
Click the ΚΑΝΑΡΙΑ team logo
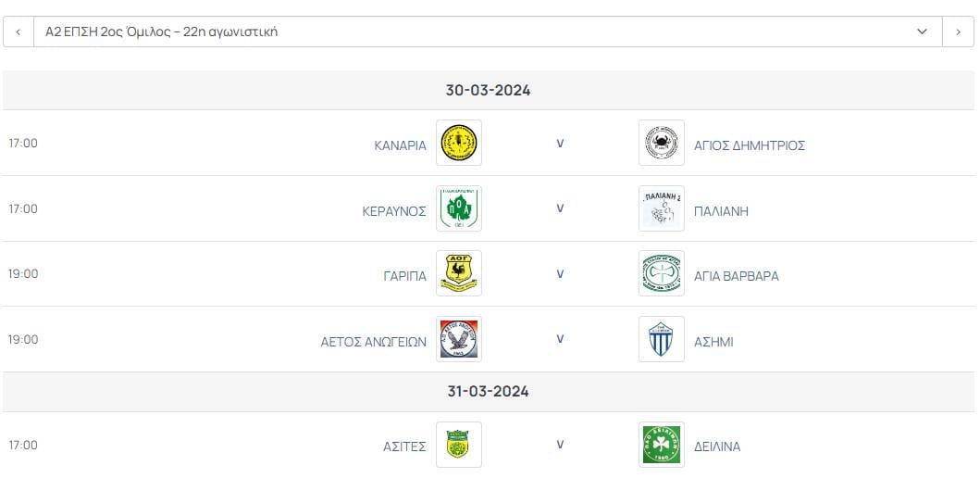click(459, 143)
